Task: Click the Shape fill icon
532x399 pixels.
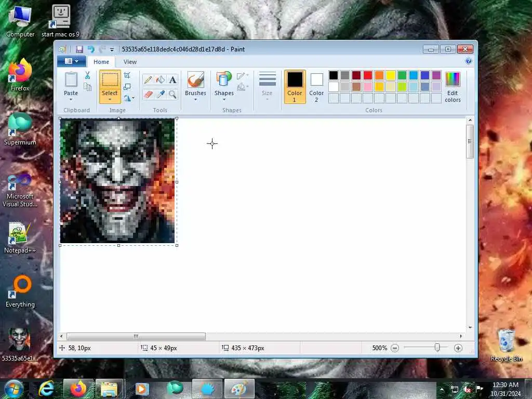Action: click(242, 87)
